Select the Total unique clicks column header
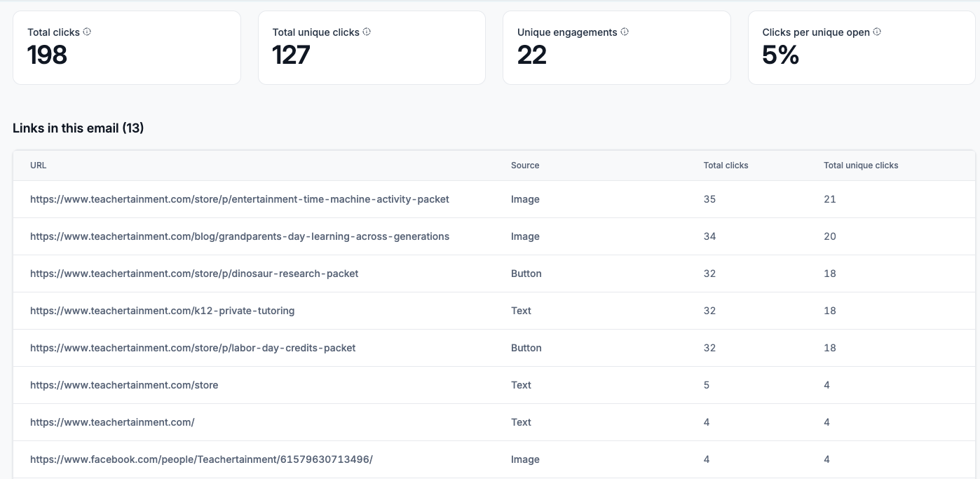This screenshot has width=980, height=479. pyautogui.click(x=861, y=166)
